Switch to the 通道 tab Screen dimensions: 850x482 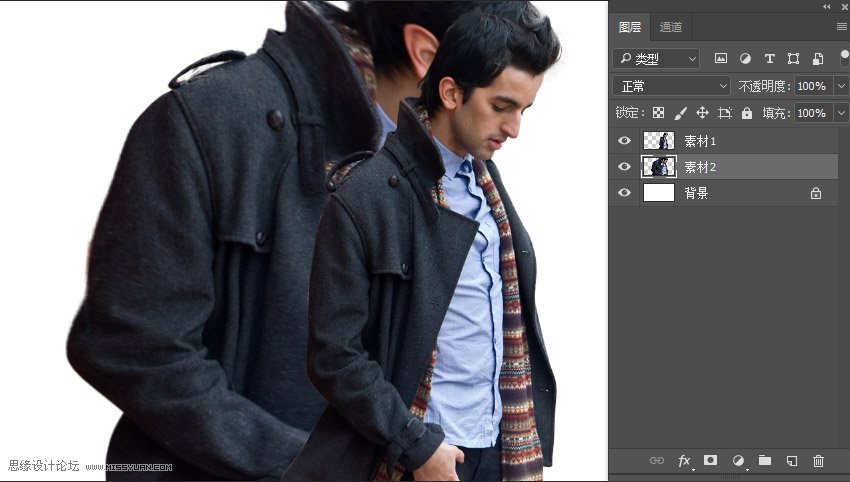coord(671,27)
